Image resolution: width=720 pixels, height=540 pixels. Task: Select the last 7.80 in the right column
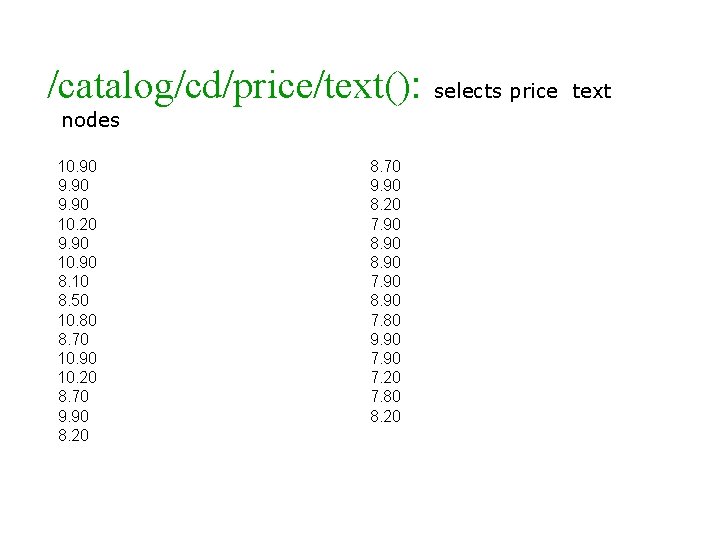click(385, 397)
